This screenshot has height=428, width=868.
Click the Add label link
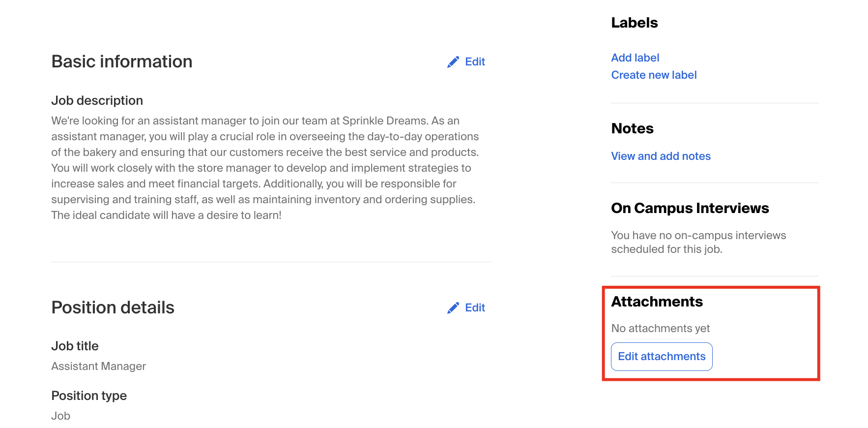click(635, 58)
